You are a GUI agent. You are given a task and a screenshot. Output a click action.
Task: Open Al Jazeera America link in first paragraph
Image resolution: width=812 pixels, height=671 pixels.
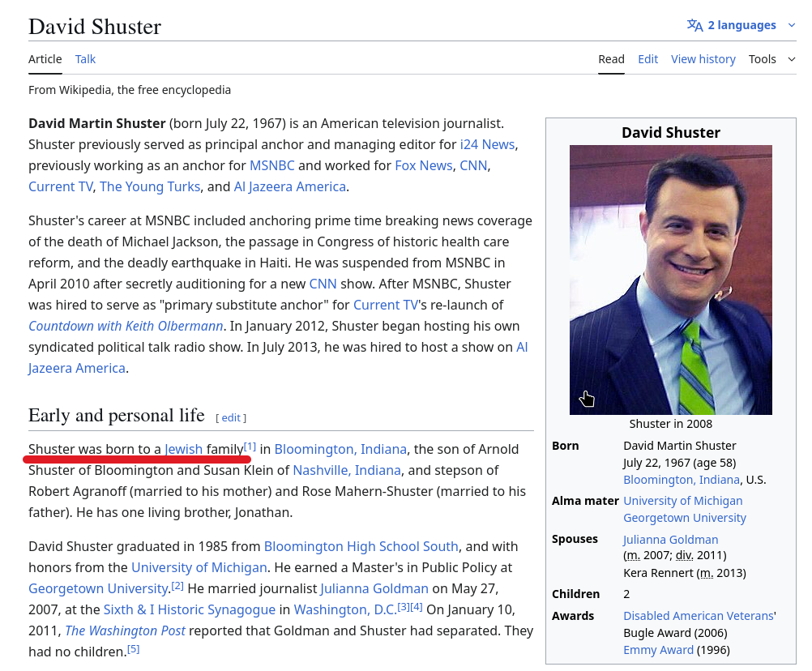[289, 186]
